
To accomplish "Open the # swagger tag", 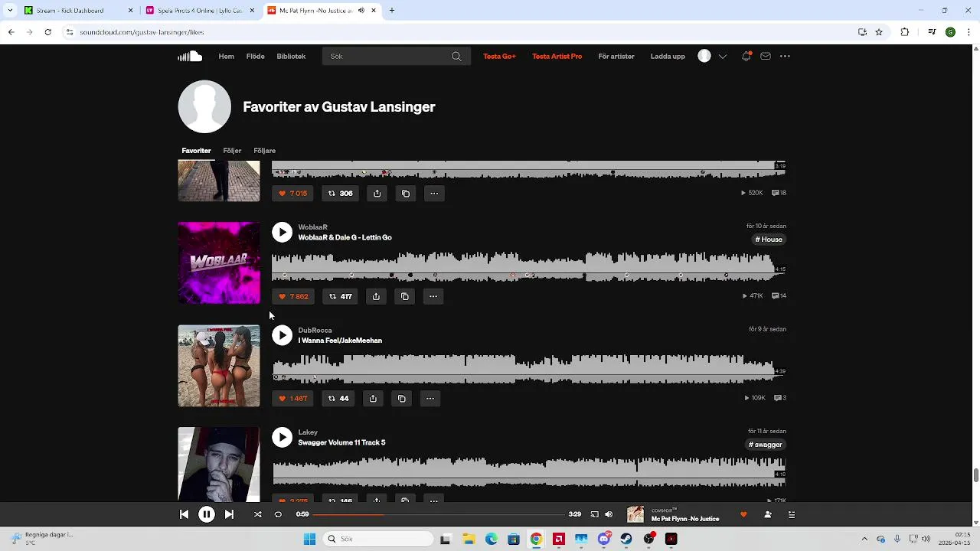I will tap(766, 445).
